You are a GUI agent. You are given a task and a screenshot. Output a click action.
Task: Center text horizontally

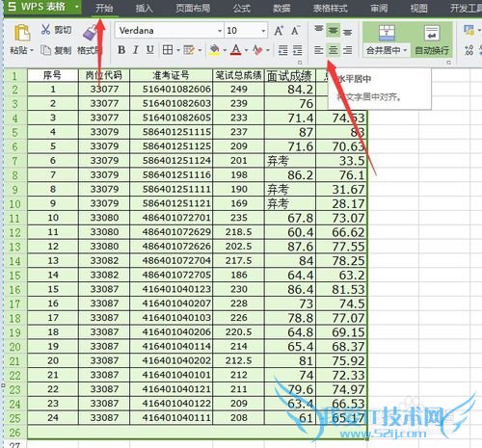pos(333,50)
